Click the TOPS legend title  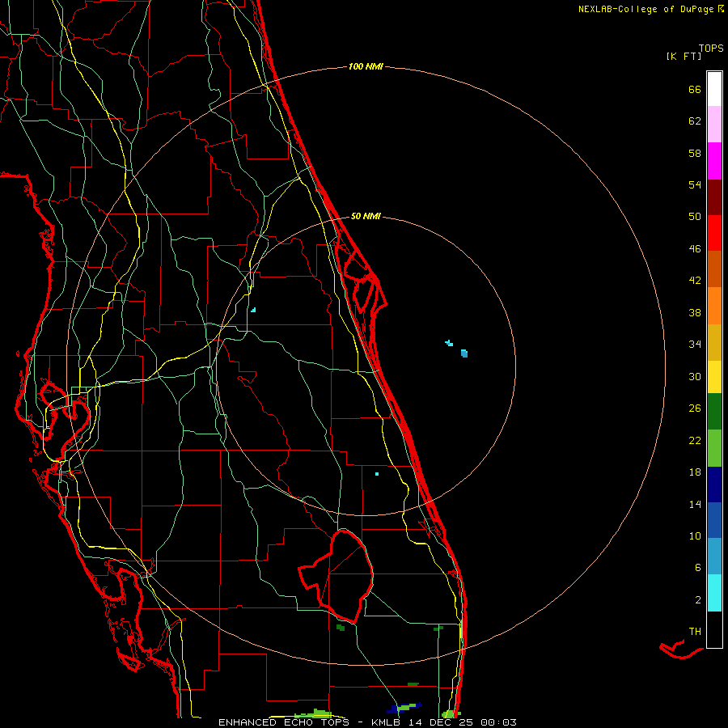tap(711, 49)
